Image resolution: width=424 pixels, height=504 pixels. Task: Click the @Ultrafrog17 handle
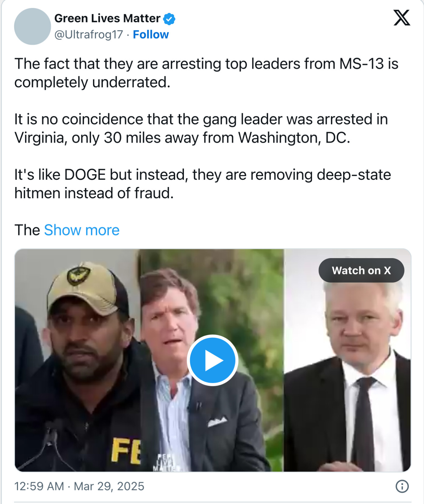tap(88, 34)
